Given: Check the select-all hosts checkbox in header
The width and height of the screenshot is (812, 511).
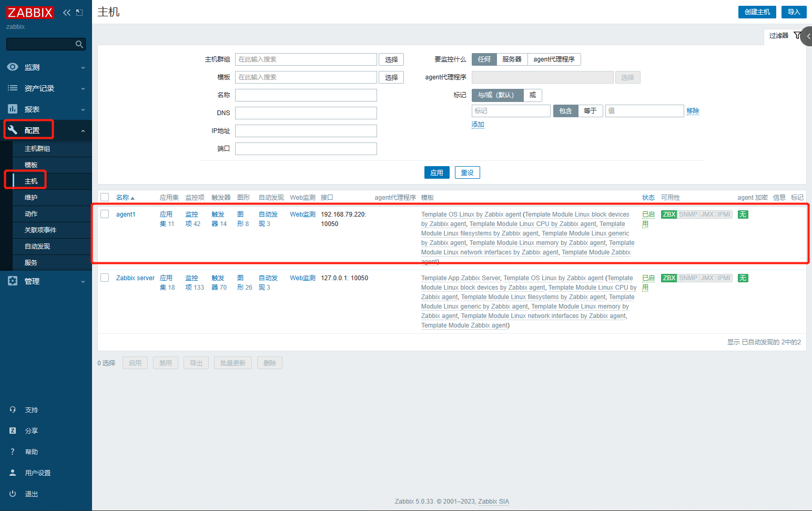Looking at the screenshot, I should pyautogui.click(x=105, y=197).
